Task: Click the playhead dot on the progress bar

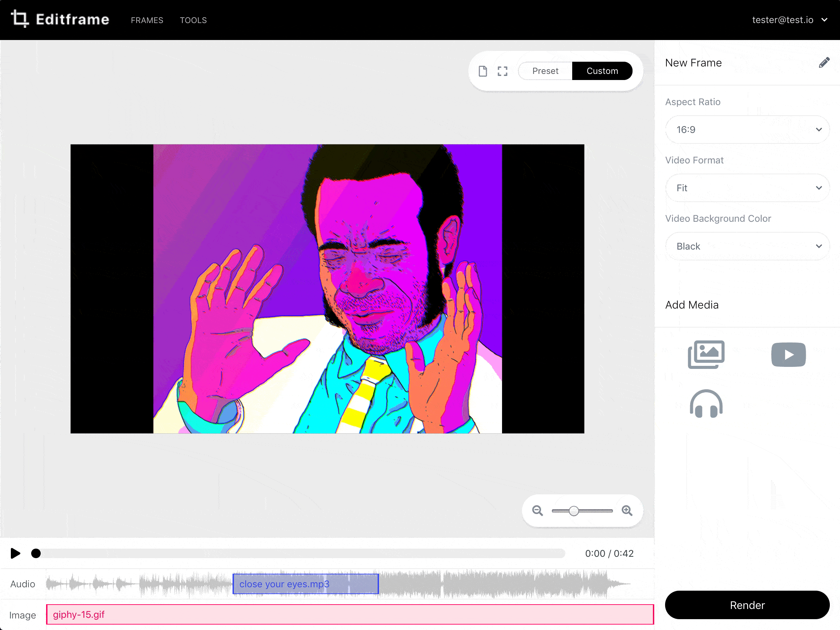Action: (36, 553)
